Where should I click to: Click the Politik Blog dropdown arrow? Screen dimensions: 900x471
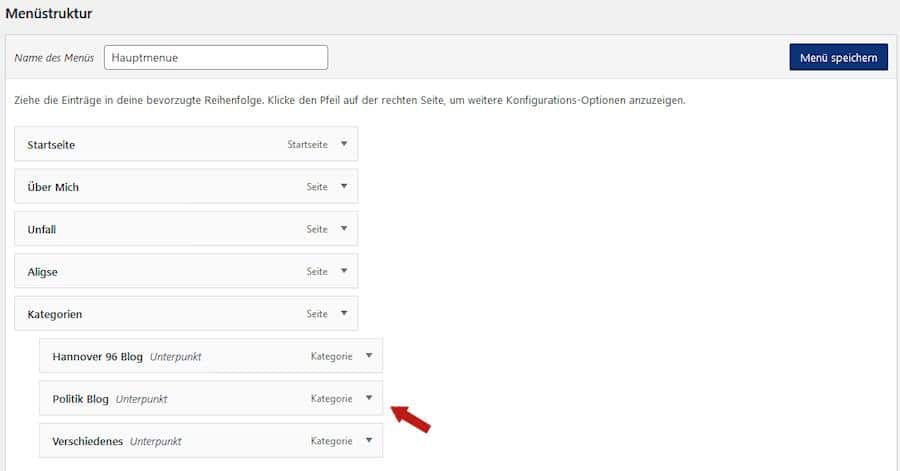368,398
